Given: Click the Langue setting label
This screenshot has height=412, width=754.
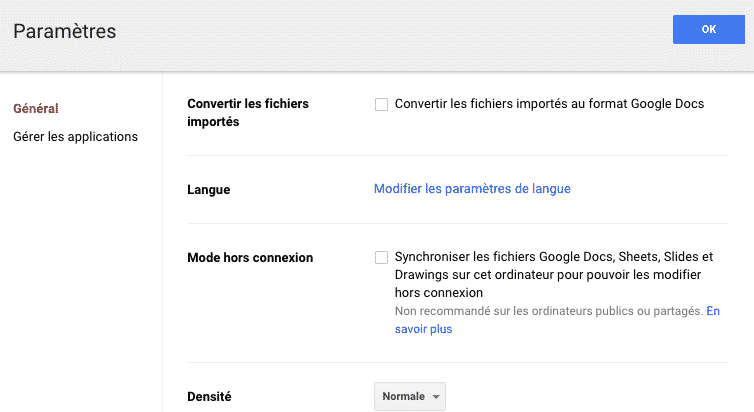Looking at the screenshot, I should click(209, 189).
